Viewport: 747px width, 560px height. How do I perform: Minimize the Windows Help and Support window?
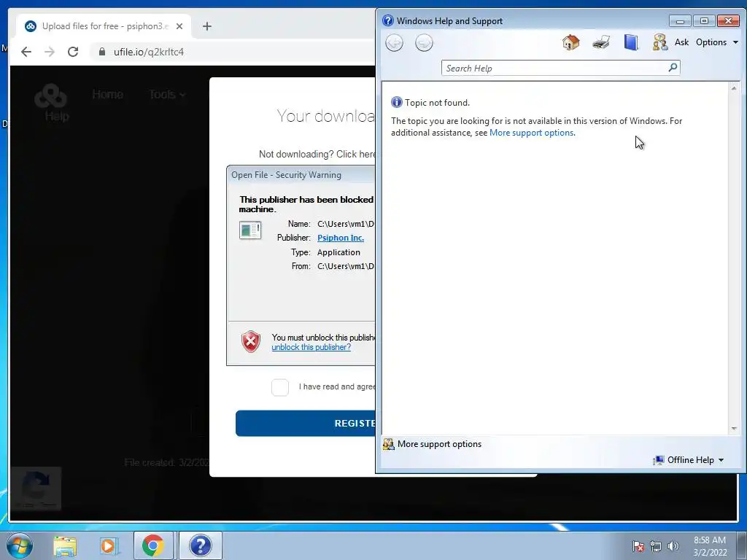click(x=680, y=21)
